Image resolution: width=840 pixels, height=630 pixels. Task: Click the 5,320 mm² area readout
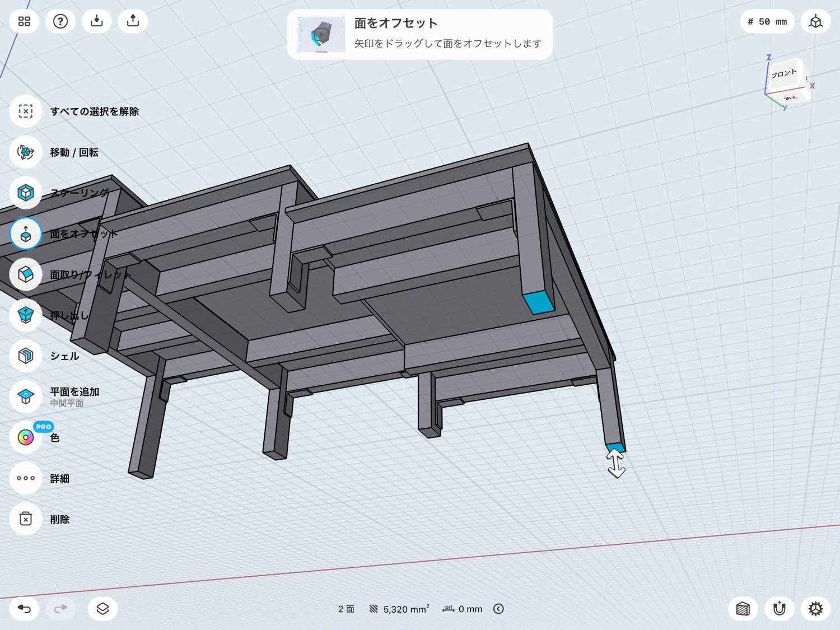399,609
